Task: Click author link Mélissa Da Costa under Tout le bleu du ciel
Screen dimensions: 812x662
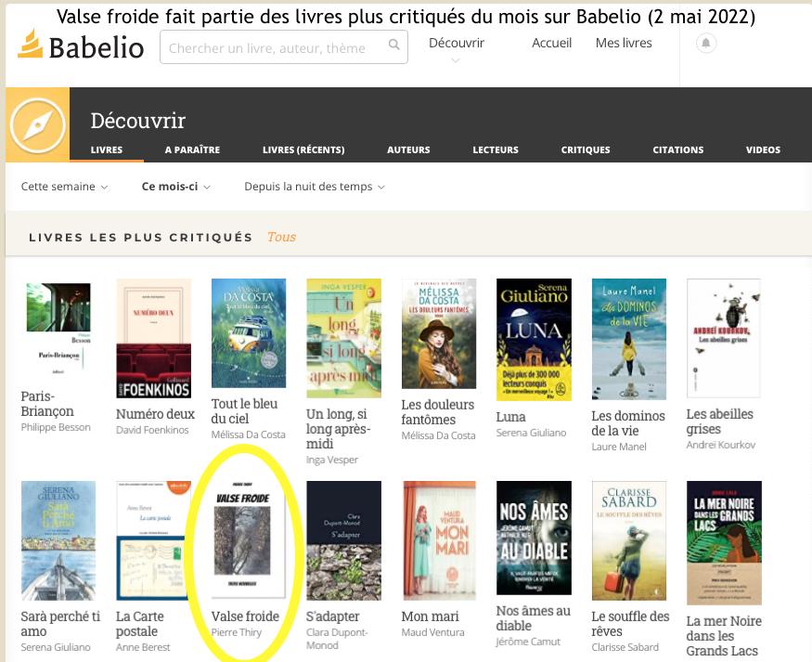Action: (x=248, y=435)
